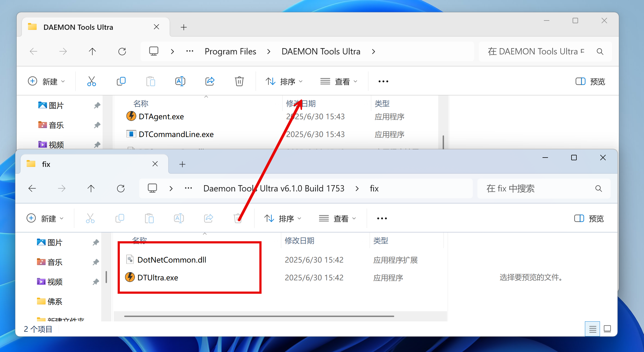Click the Cut icon in the DAEMON Tools Ultra window
This screenshot has height=352, width=644.
[x=91, y=81]
